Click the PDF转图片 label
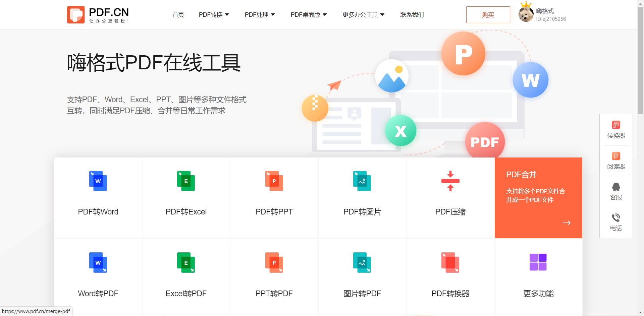Image resolution: width=644 pixels, height=316 pixels. click(362, 212)
